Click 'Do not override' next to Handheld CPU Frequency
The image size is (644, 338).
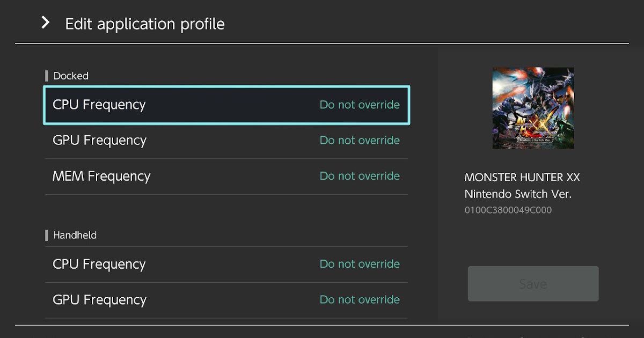point(360,264)
